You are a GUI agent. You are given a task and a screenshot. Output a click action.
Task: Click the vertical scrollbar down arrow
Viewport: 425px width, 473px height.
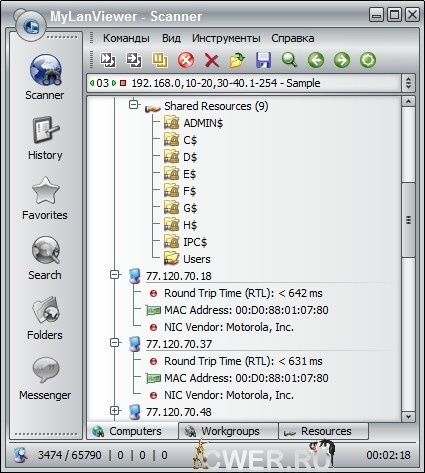coord(408,416)
